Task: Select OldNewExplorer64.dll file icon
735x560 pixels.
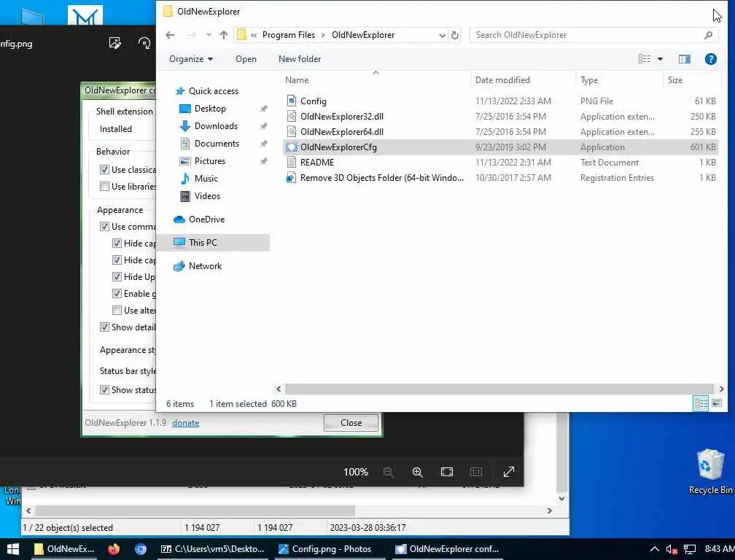Action: coord(291,132)
